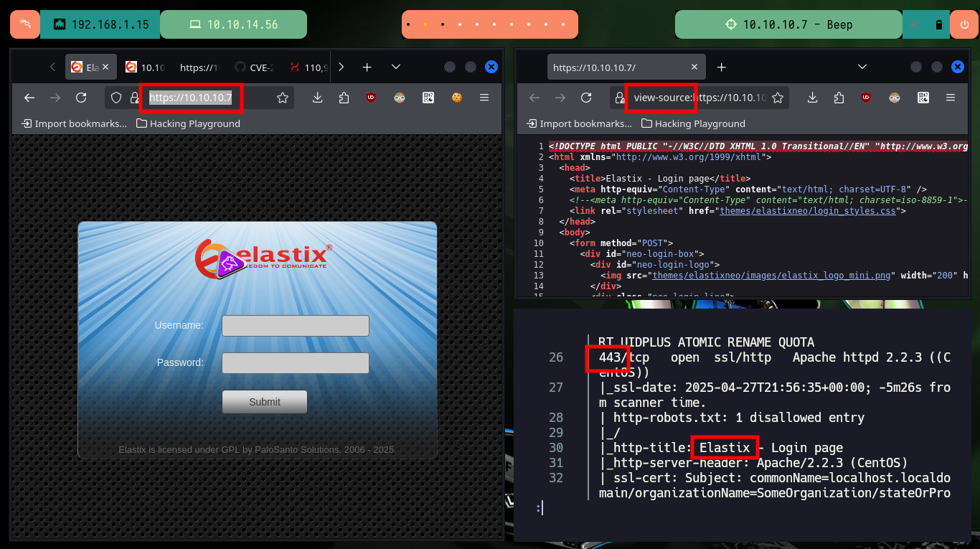
Task: Switch to the GitHub CVE tab
Action: pyautogui.click(x=253, y=67)
